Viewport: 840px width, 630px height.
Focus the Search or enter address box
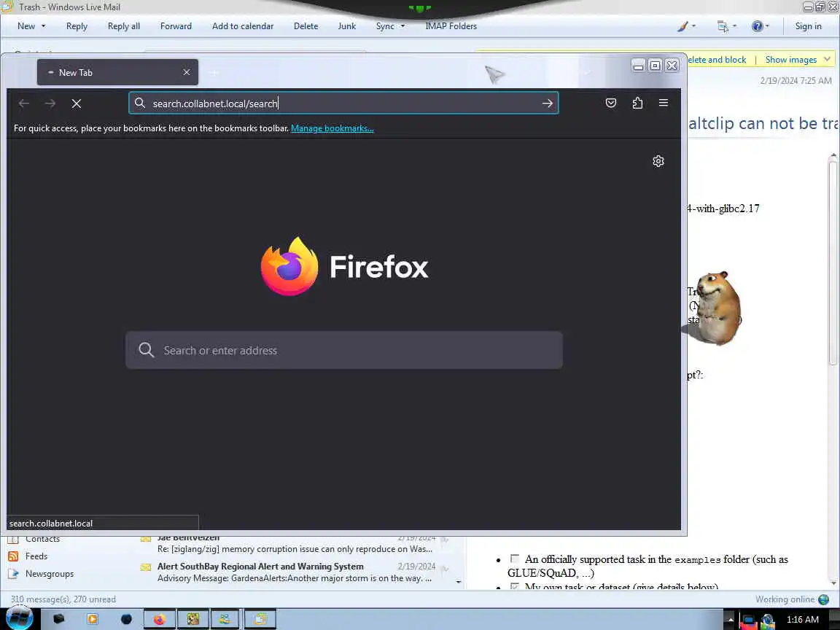click(344, 350)
